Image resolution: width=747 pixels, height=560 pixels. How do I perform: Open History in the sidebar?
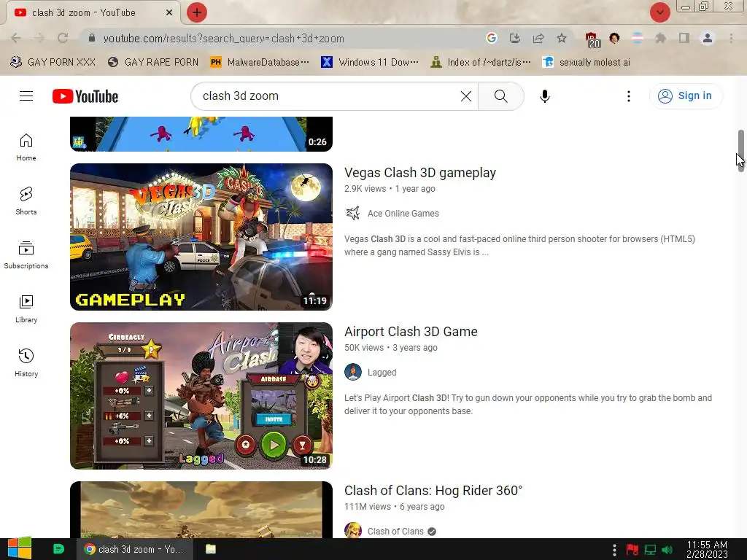(26, 363)
